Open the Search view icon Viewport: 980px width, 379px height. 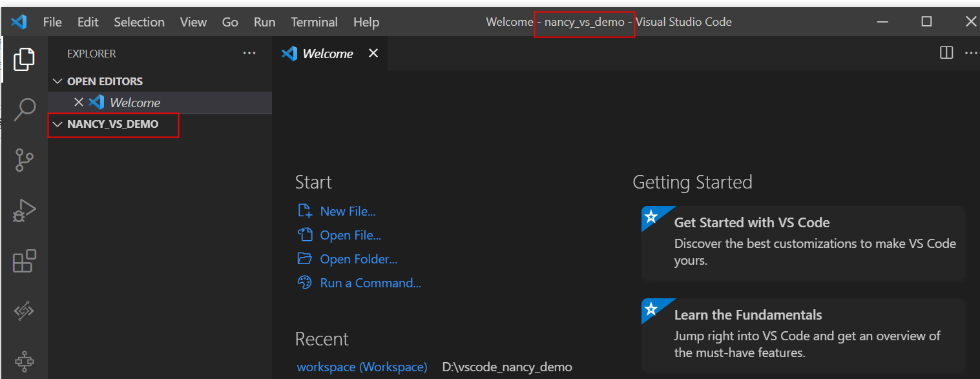pos(24,109)
